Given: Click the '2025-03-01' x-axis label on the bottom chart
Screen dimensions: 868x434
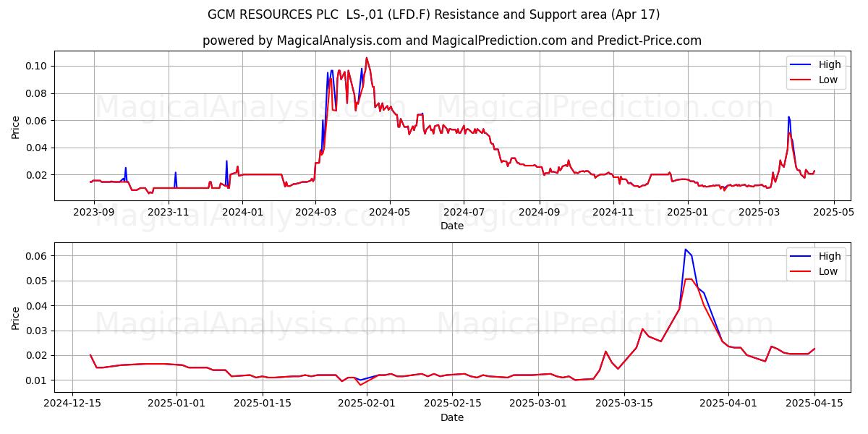Looking at the screenshot, I should (x=538, y=404).
